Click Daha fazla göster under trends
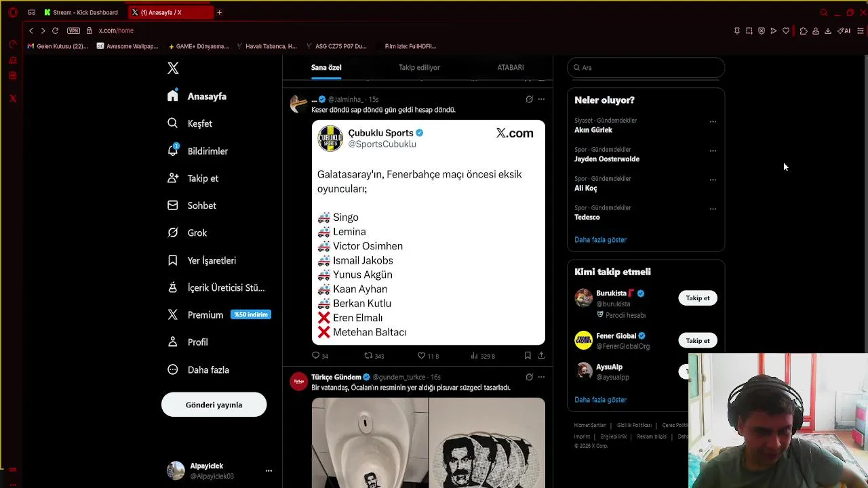868x488 pixels. click(600, 240)
